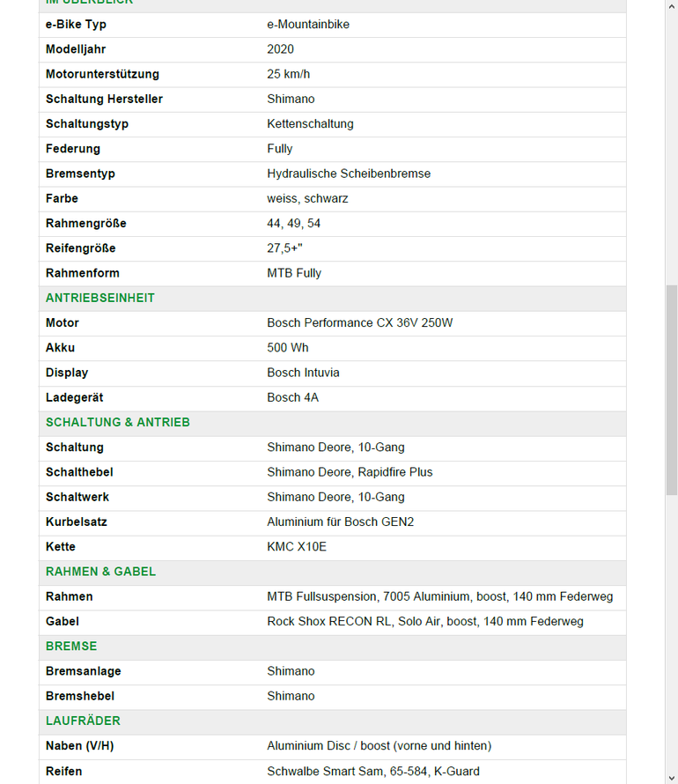Select the 'Kettenschaltung' value
This screenshot has width=678, height=784.
(x=310, y=124)
